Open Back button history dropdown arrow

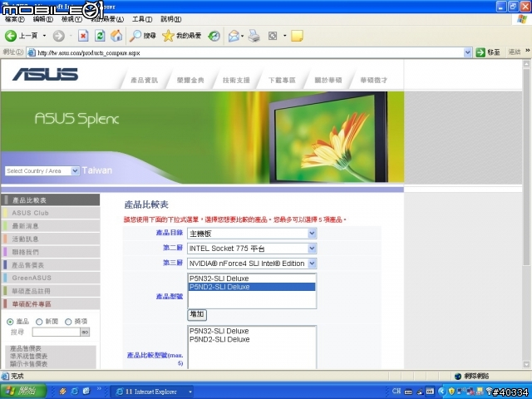tap(44, 36)
